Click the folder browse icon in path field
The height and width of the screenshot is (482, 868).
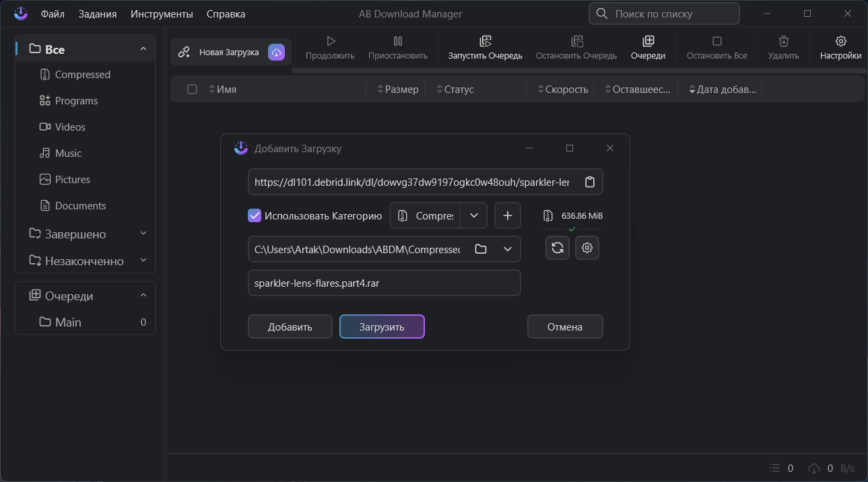[481, 249]
